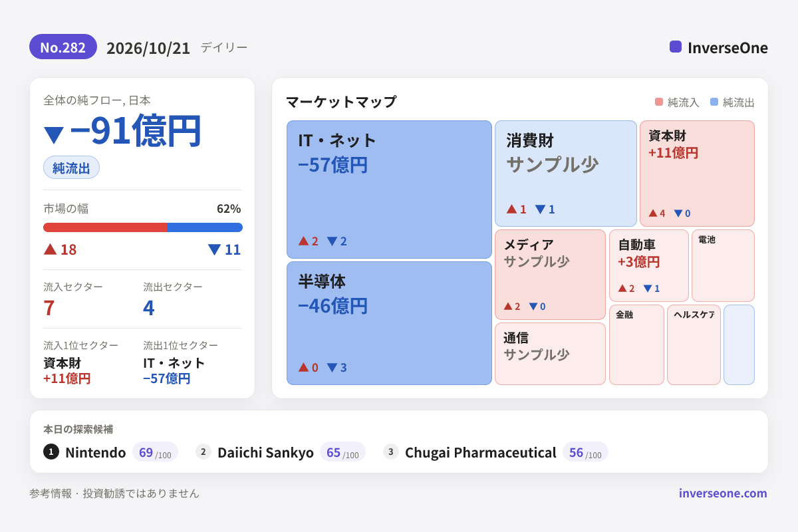Click the 流出セクター count 4
Viewport: 798px width, 532px height.
[x=149, y=308]
